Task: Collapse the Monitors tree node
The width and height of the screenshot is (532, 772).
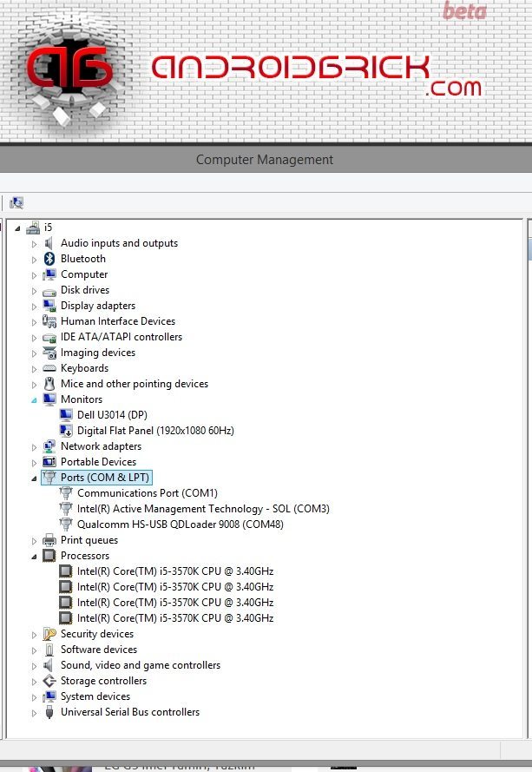Action: (x=35, y=400)
